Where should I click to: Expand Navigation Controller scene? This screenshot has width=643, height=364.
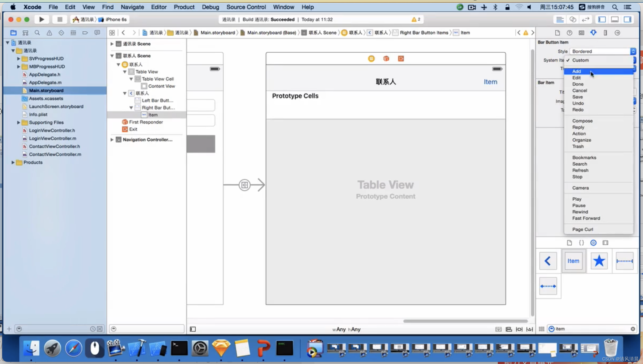coord(112,140)
